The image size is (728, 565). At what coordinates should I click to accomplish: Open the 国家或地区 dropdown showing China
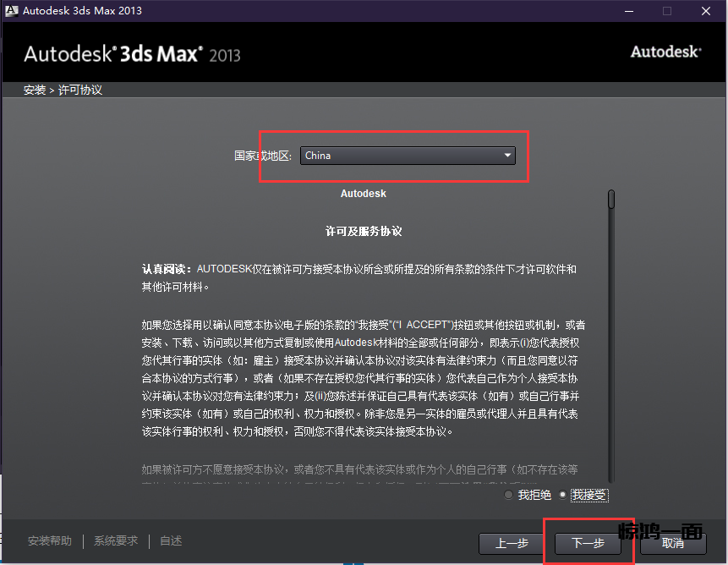coord(408,156)
